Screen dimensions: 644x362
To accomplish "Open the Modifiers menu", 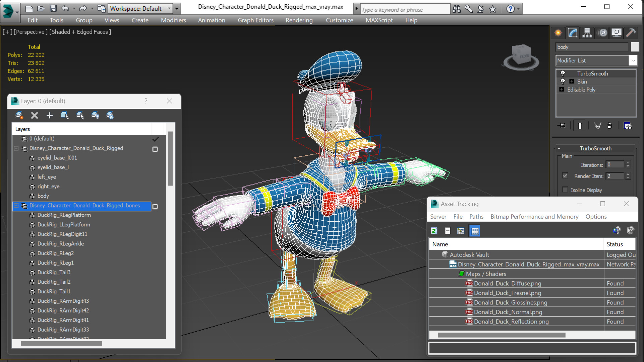I will point(173,20).
